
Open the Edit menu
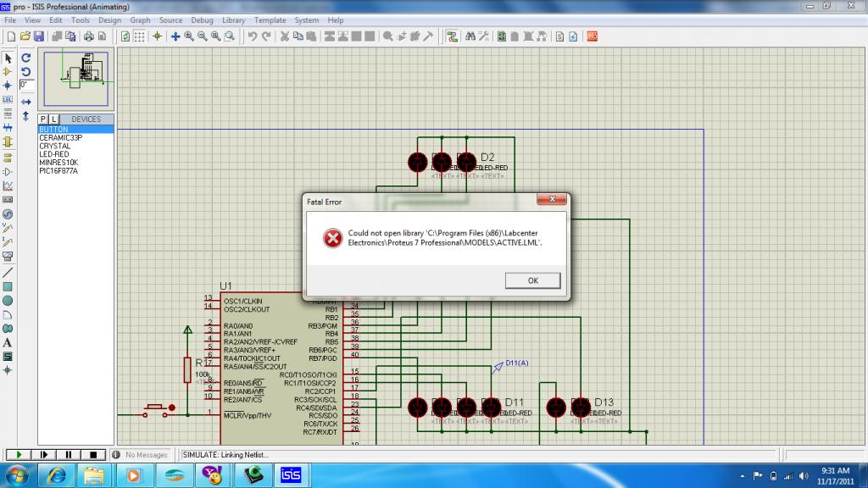55,20
